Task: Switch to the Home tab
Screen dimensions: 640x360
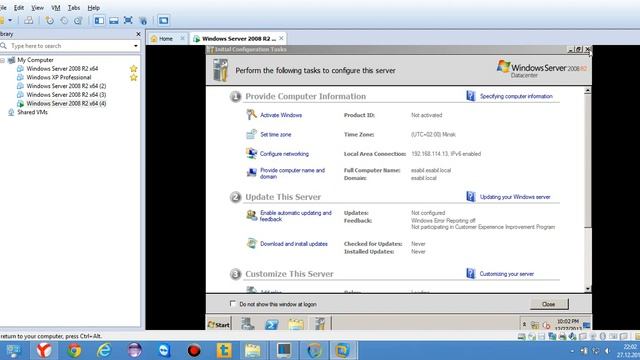Action: 166,38
